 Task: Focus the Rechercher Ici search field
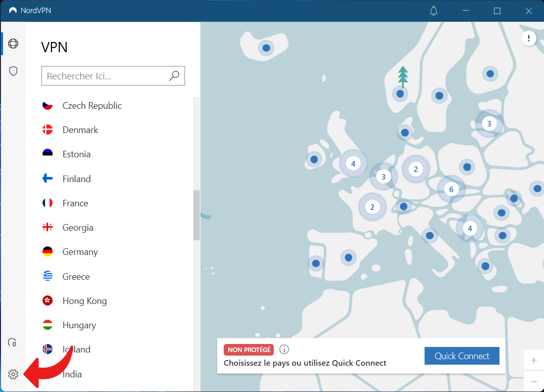coord(113,76)
